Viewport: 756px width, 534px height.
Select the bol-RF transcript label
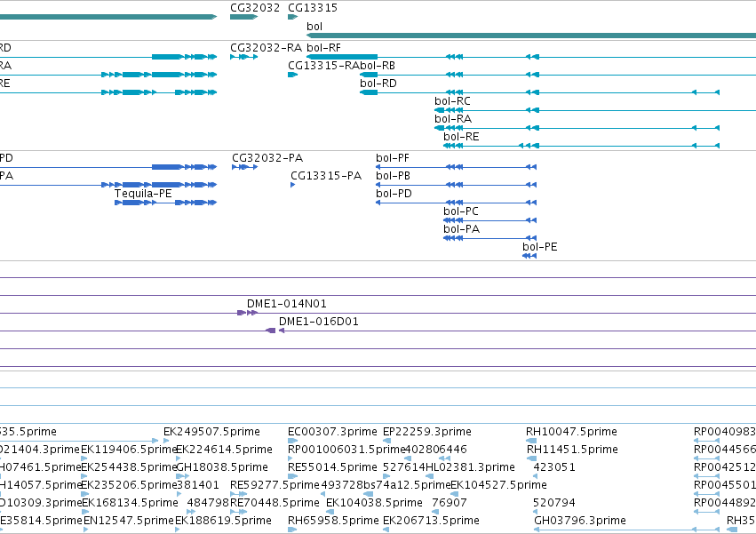[x=323, y=48]
